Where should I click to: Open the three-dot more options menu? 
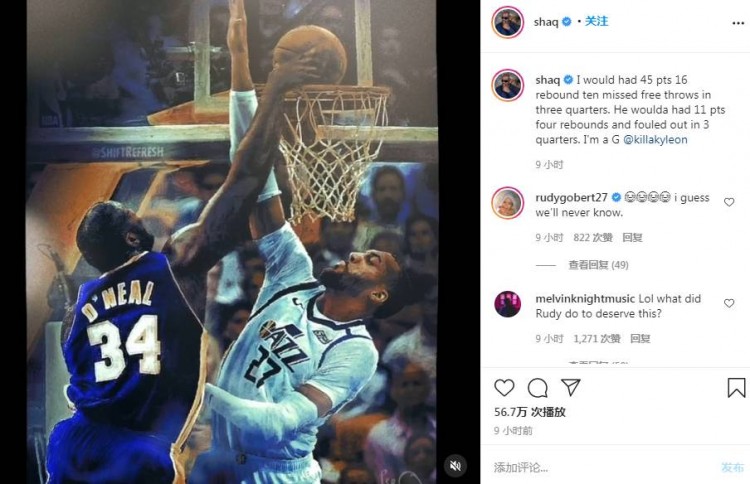click(x=738, y=23)
